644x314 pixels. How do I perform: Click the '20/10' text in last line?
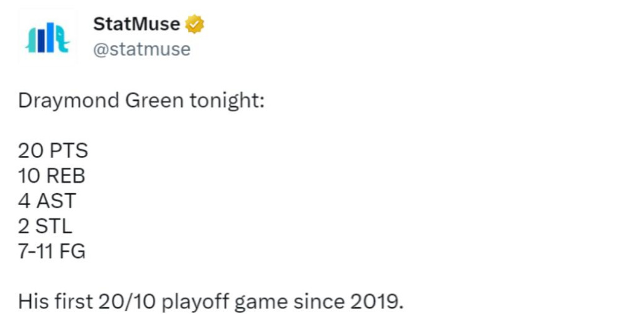[127, 303]
